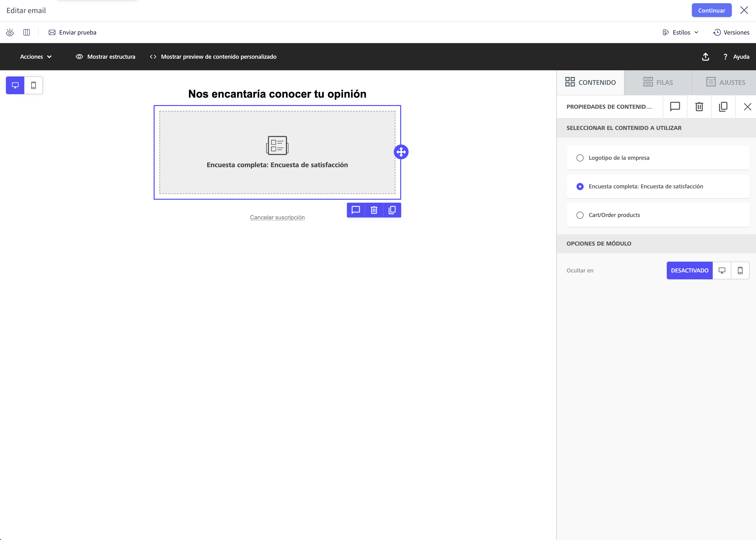Click the upload icon next to Ayuda
The image size is (756, 540).
click(705, 57)
